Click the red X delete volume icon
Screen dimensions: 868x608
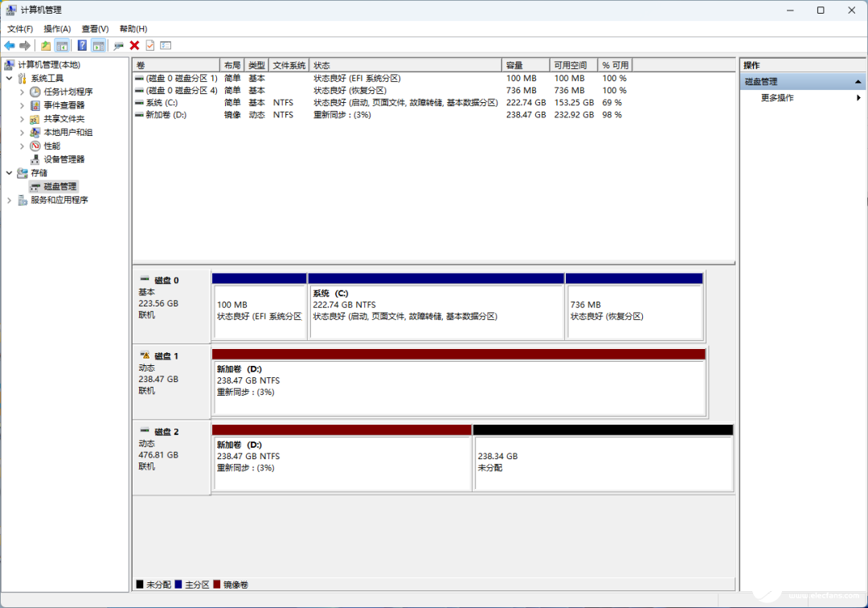[134, 46]
